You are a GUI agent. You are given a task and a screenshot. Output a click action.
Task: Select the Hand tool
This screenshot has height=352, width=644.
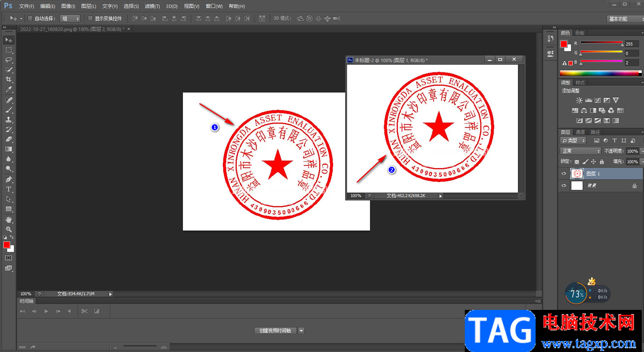coord(9,220)
